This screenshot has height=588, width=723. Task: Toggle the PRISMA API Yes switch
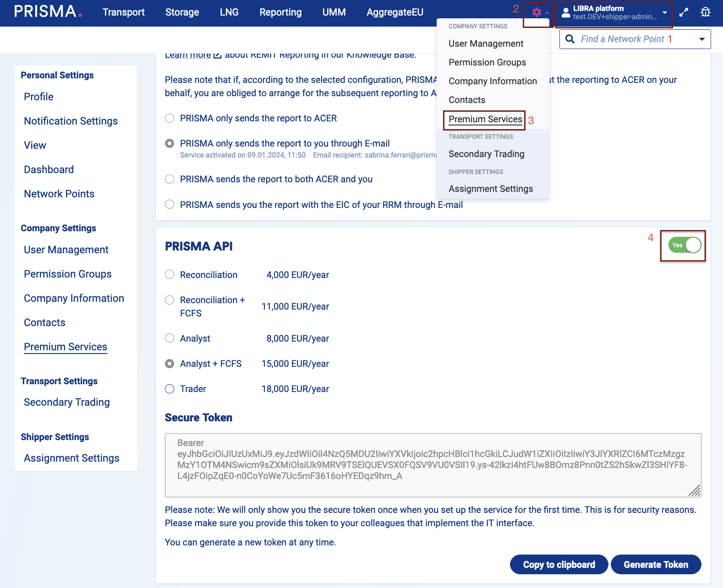coord(685,245)
